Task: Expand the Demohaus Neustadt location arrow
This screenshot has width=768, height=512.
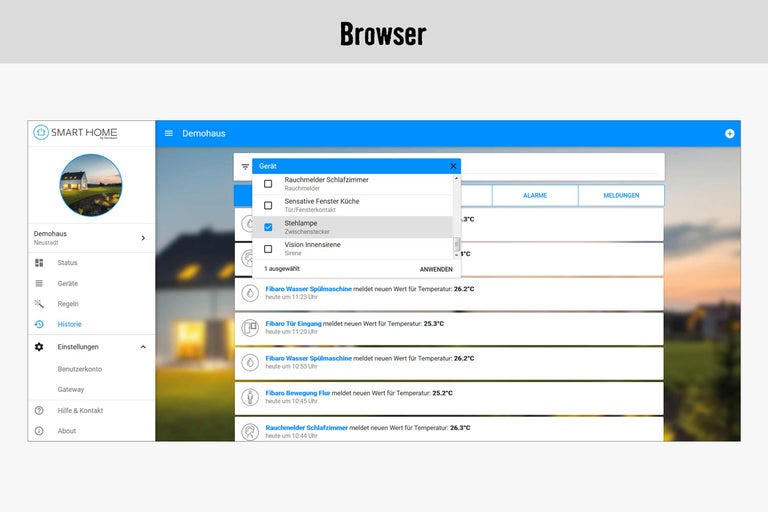Action: (143, 238)
